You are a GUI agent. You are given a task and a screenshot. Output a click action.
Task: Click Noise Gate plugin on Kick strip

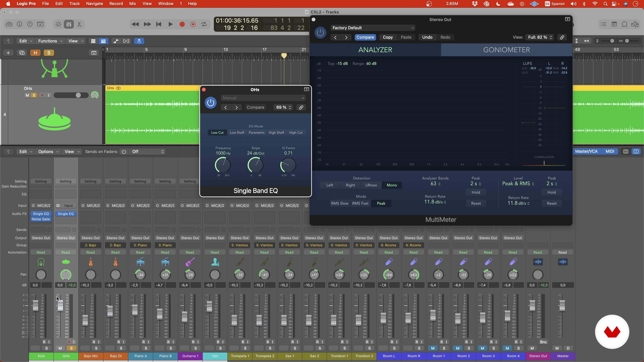tap(41, 219)
